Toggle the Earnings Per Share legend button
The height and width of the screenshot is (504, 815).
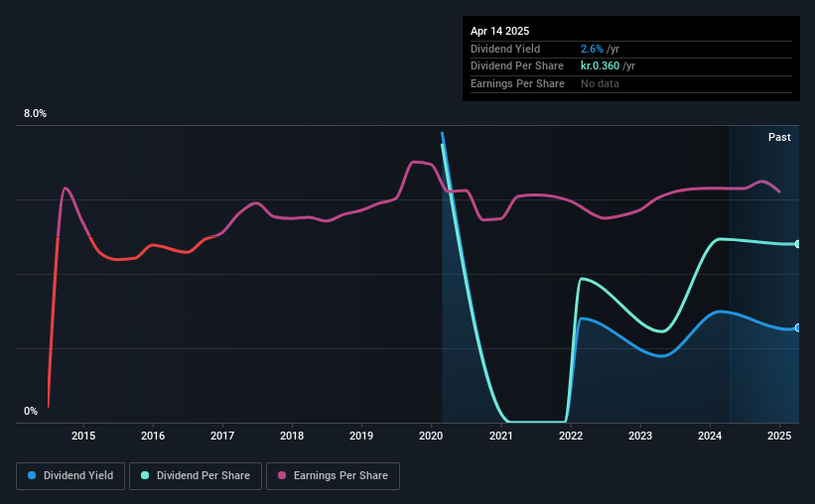tap(333, 476)
